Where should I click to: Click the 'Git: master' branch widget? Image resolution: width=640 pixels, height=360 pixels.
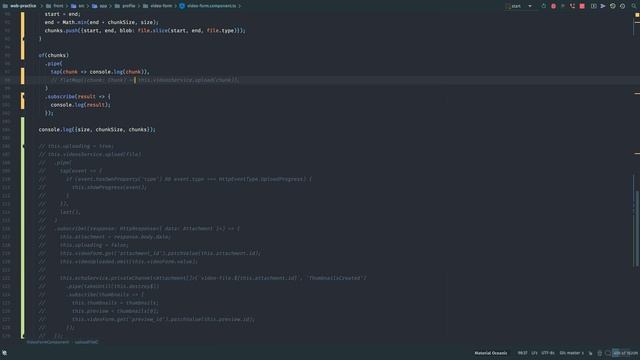click(571, 353)
